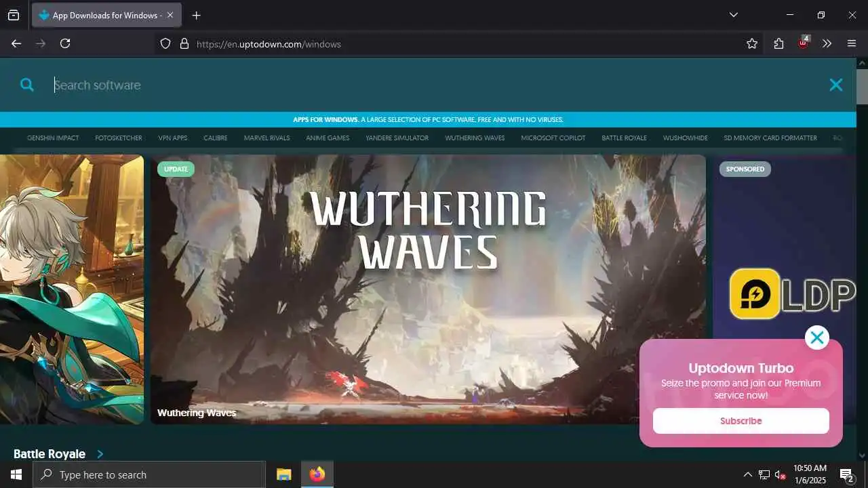Close the Uptodown Turbo popup
Image resolution: width=868 pixels, height=488 pixels.
point(817,338)
